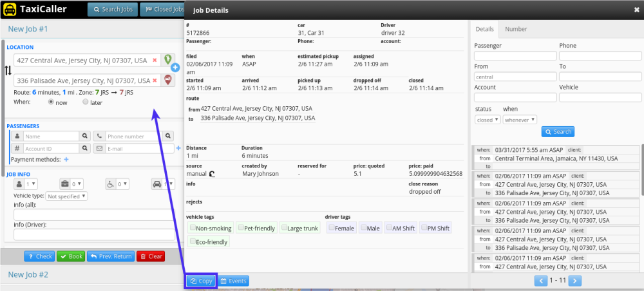Click the green pickup map pin icon

point(167,59)
